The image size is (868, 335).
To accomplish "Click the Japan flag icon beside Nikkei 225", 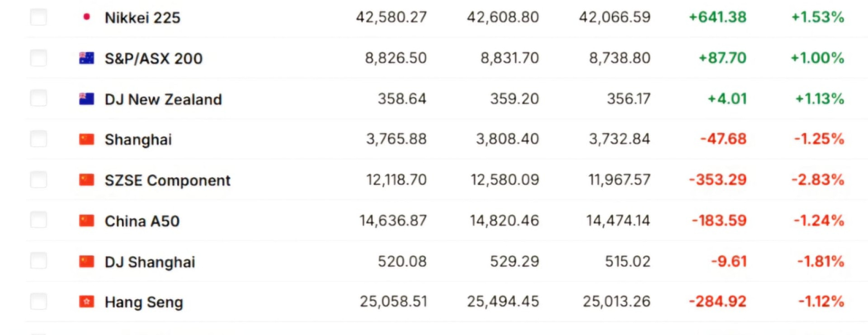I will pos(86,17).
